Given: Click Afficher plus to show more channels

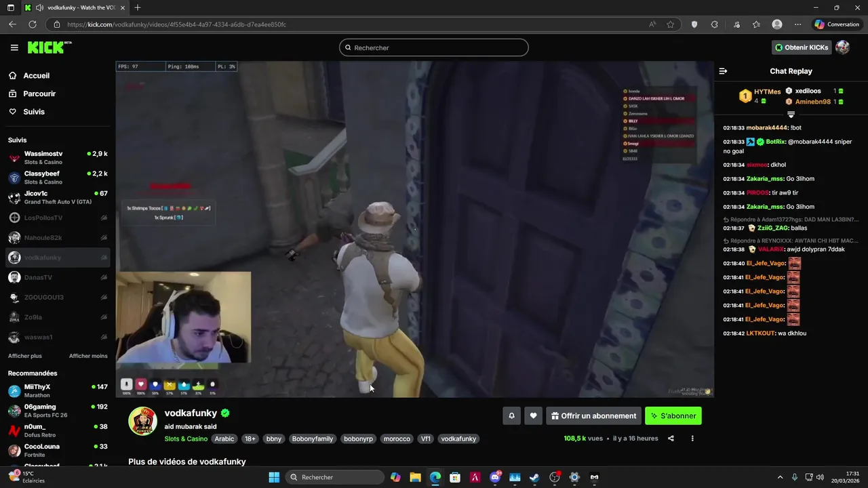Looking at the screenshot, I should [25, 356].
